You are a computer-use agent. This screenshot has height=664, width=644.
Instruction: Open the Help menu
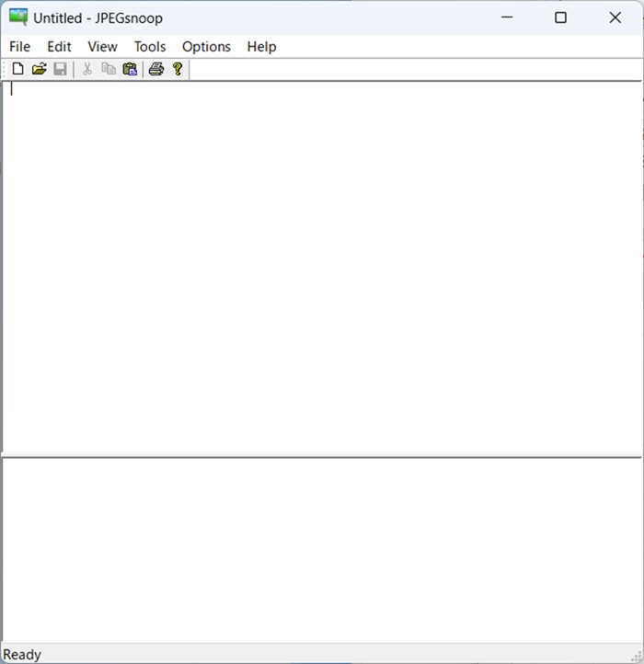261,46
